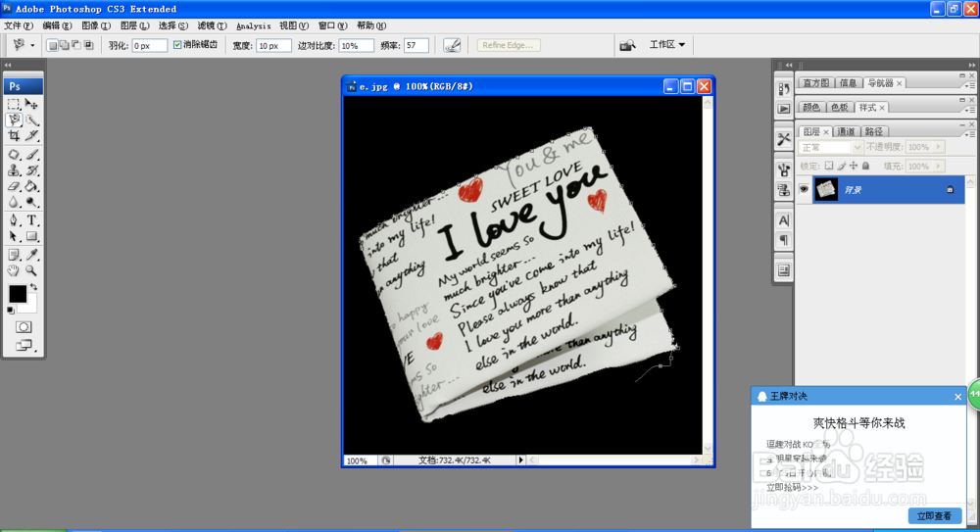Viewport: 980px width, 532px height.
Task: Select the Clone Stamp tool
Action: point(14,170)
